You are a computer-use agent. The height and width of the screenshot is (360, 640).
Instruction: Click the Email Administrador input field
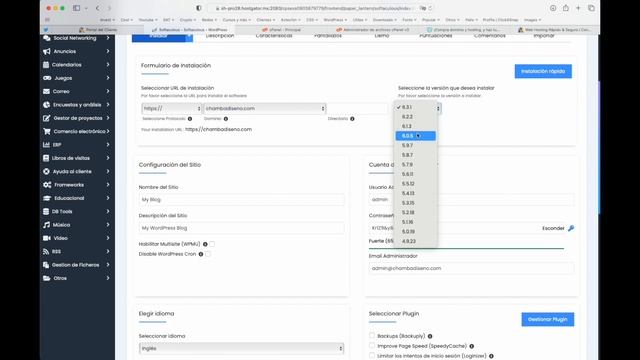[471, 268]
